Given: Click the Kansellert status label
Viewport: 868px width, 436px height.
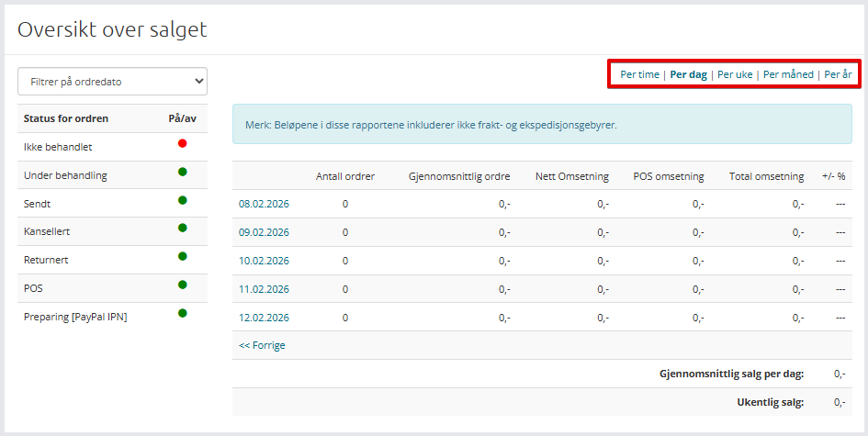Looking at the screenshot, I should (x=47, y=231).
